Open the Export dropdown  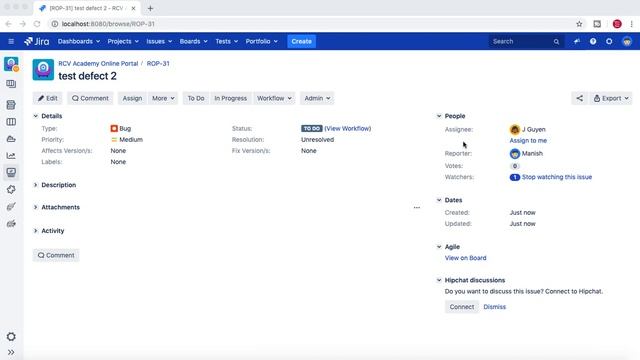(x=611, y=98)
